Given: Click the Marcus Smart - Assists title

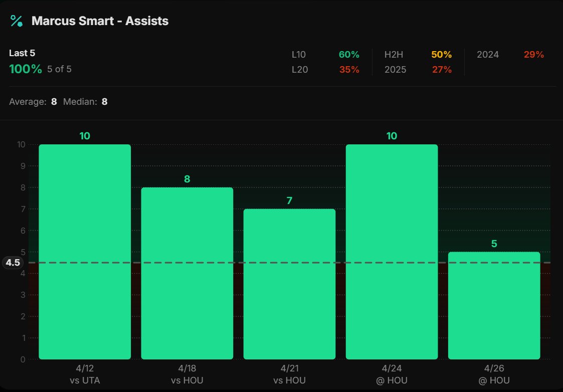Looking at the screenshot, I should click(x=99, y=21).
